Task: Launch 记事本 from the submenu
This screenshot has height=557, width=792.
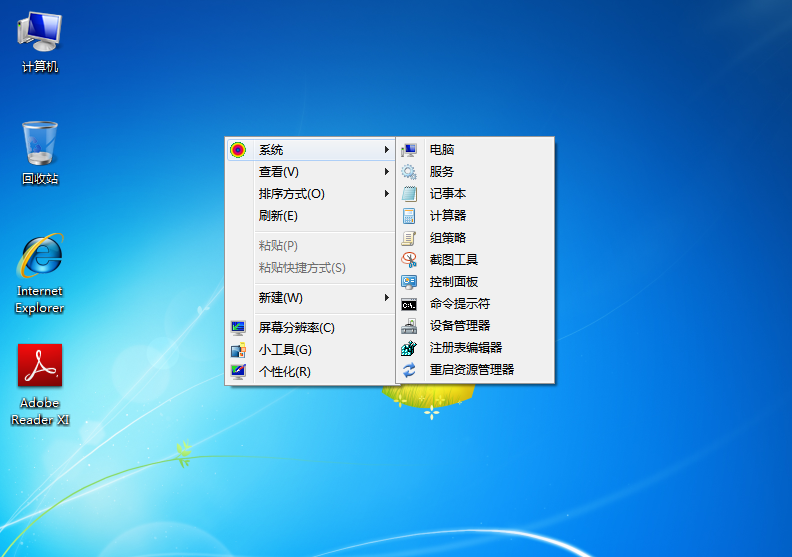Action: pyautogui.click(x=475, y=194)
